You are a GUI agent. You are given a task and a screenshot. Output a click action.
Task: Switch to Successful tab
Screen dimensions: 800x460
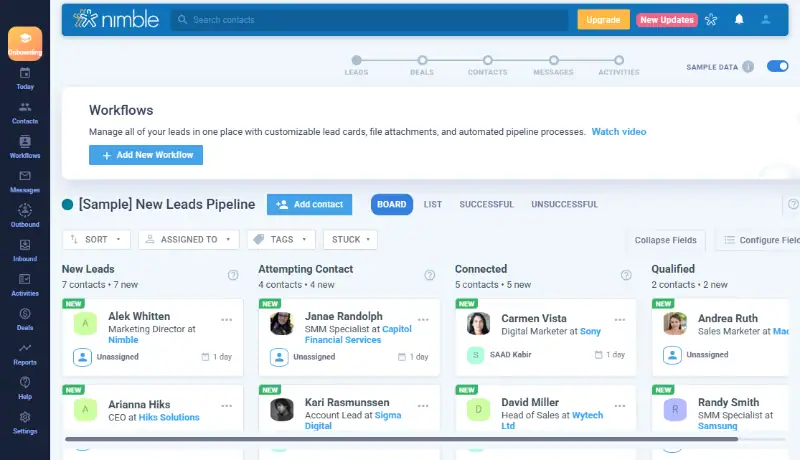[x=487, y=205]
